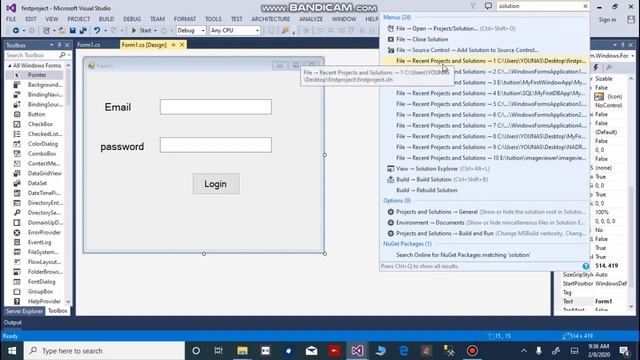Choose Build → Build Solution result
The image size is (640, 360).
click(x=484, y=180)
